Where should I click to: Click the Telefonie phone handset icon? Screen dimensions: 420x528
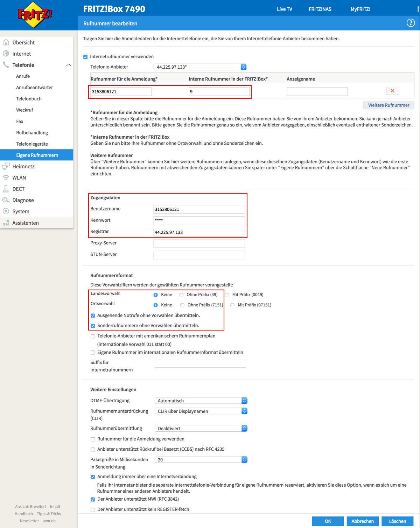[6, 65]
